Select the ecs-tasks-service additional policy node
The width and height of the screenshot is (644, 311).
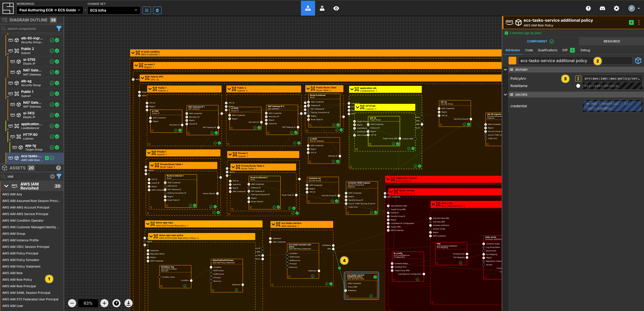point(361,286)
